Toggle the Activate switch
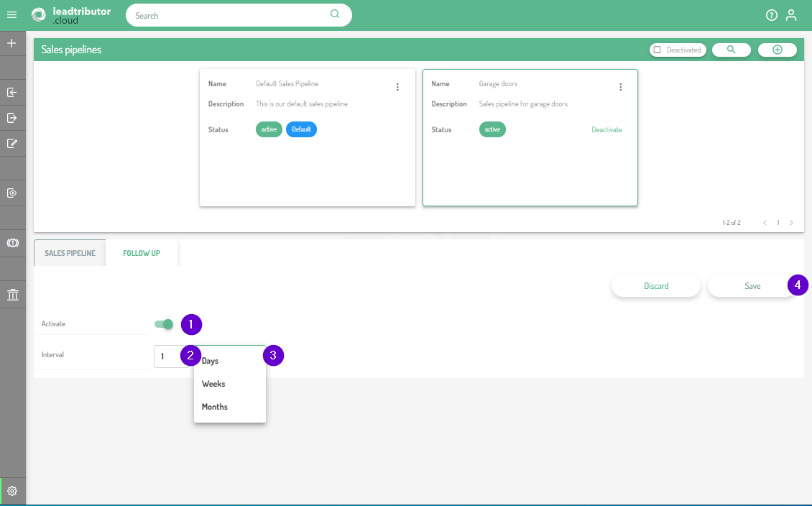 pos(164,324)
